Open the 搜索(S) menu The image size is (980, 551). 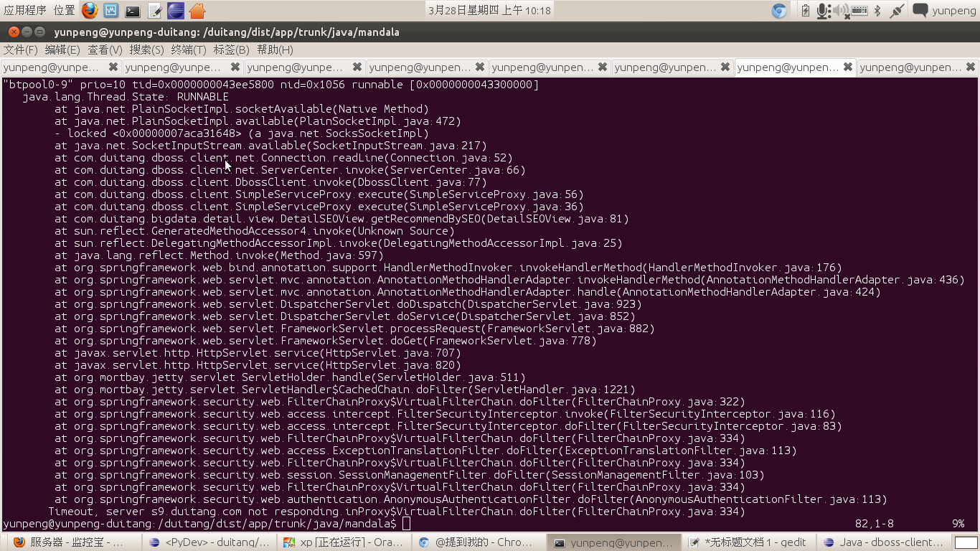click(x=146, y=50)
